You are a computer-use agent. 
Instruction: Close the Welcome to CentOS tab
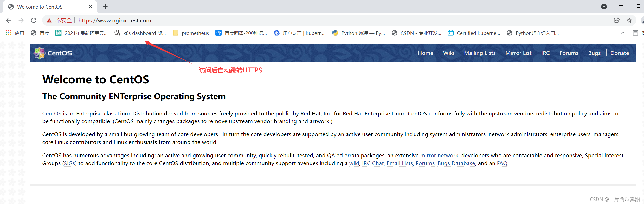click(91, 7)
